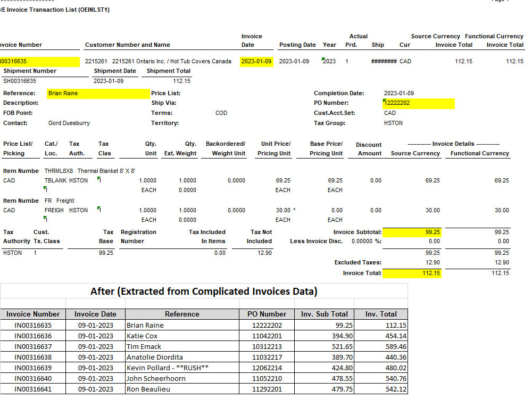Select the Tax Group value HSTON
Image resolution: width=532 pixels, height=399 pixels.
(x=393, y=123)
